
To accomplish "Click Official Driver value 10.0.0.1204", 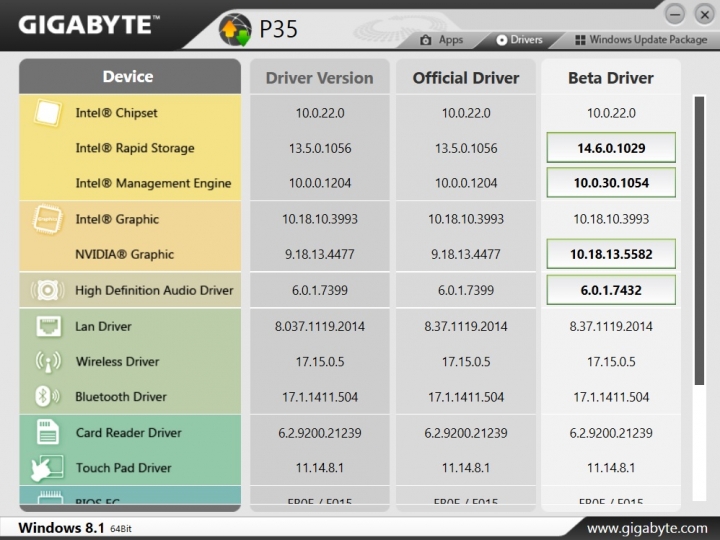I will click(466, 183).
